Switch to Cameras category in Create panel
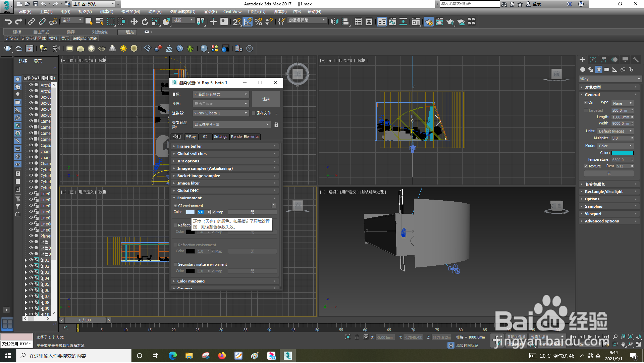The image size is (644, 363). tap(607, 69)
